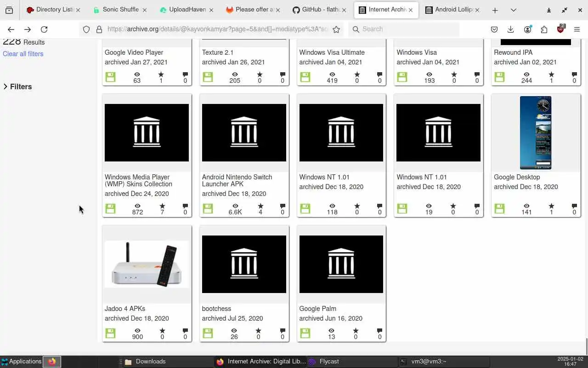Open bootchess item title
This screenshot has width=588, height=368.
[216, 309]
